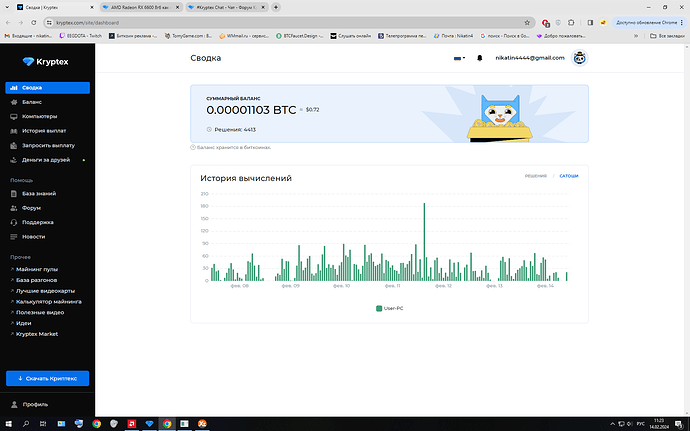Click the Новости newspaper icon
The width and height of the screenshot is (690, 431).
[x=14, y=237]
